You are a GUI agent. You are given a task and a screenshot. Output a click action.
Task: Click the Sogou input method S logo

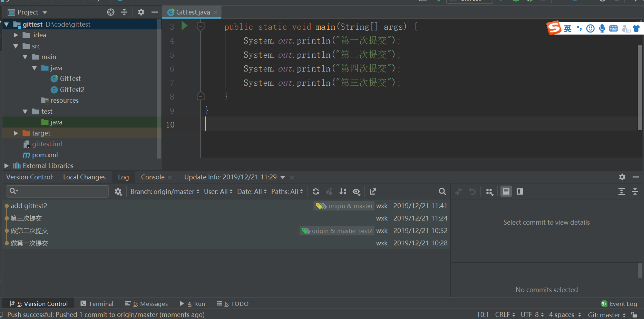click(x=554, y=28)
